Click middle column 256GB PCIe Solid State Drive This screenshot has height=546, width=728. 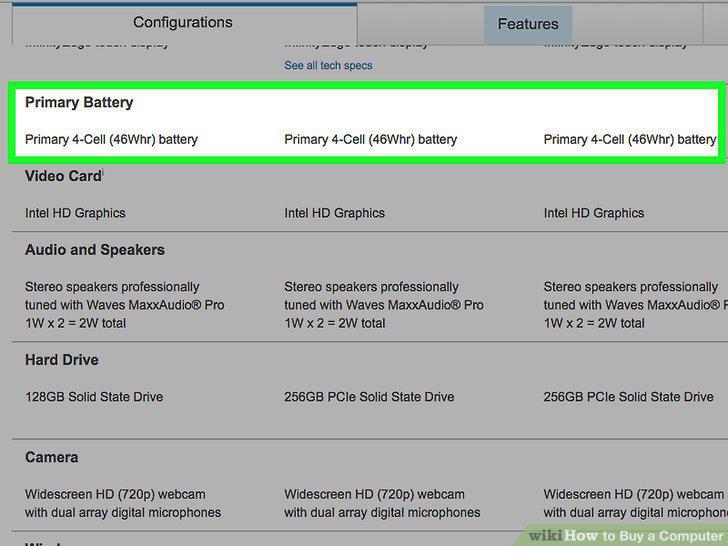(369, 397)
